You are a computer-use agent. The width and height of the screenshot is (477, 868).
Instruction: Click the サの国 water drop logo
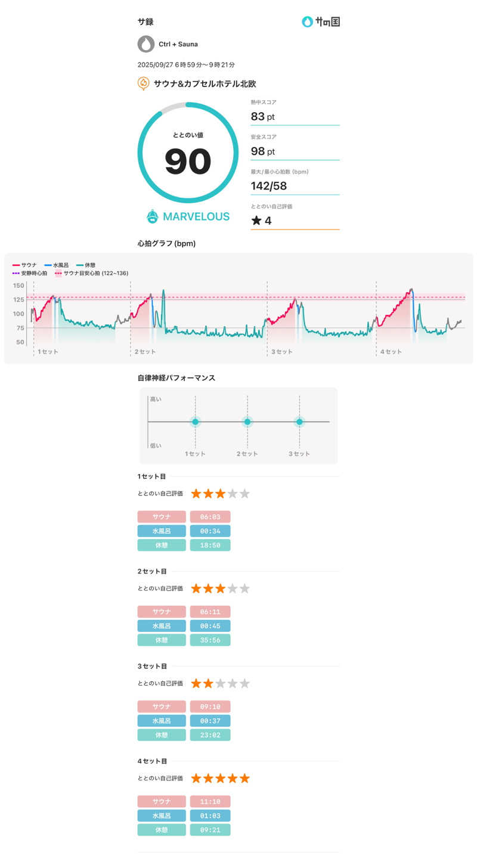click(x=308, y=22)
